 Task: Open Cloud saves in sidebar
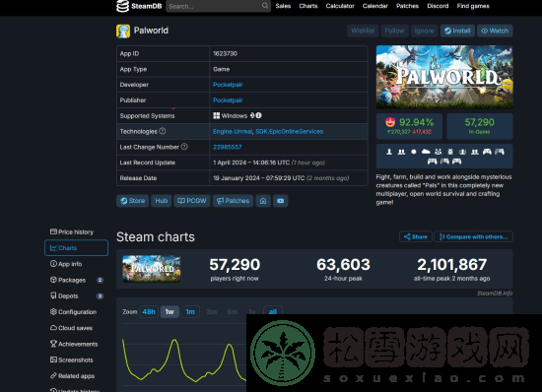71,328
